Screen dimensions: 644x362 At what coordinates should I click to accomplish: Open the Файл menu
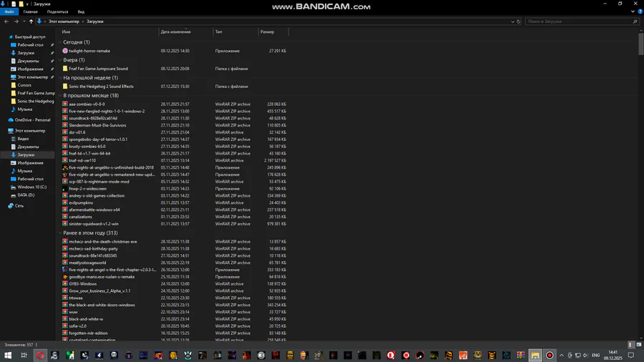tap(9, 11)
